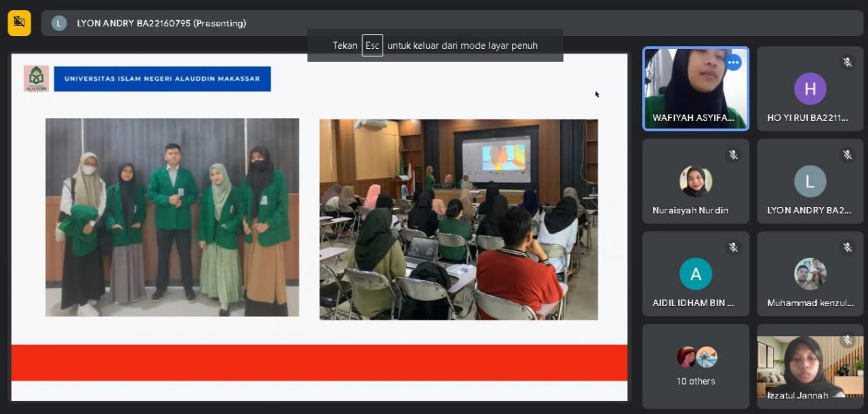Click the muted microphone icon on HO YI RUI's tile
This screenshot has height=414, width=868.
tap(847, 62)
